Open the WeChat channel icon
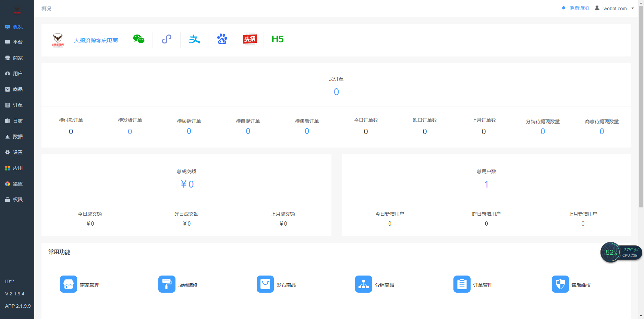The width and height of the screenshot is (644, 319). 139,39
